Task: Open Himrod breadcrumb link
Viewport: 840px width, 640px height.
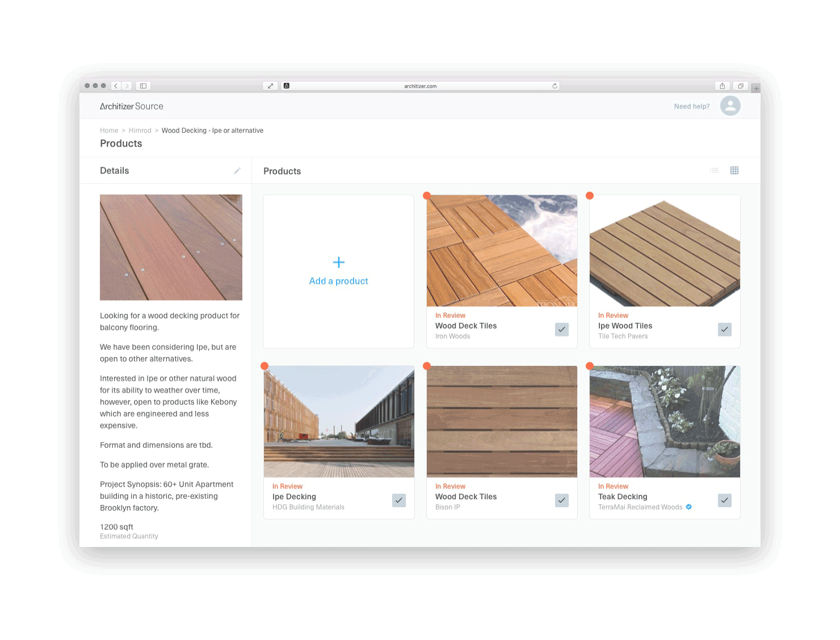Action: (140, 130)
